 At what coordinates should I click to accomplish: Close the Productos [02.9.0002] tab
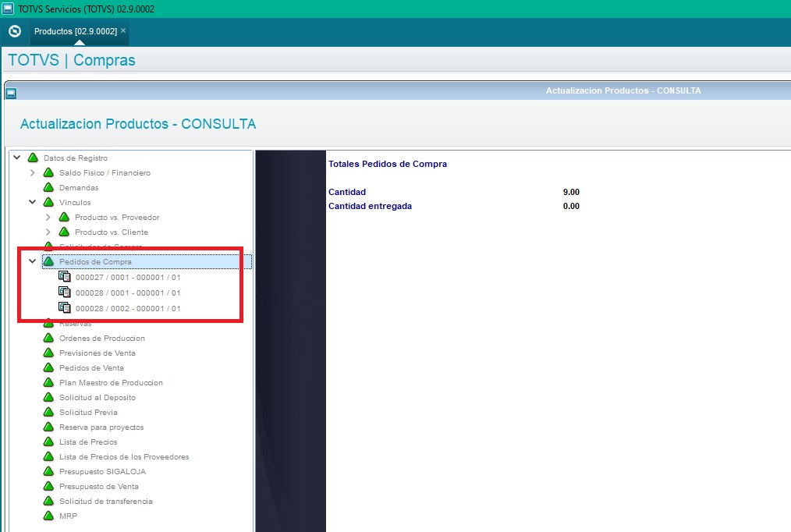pyautogui.click(x=123, y=30)
